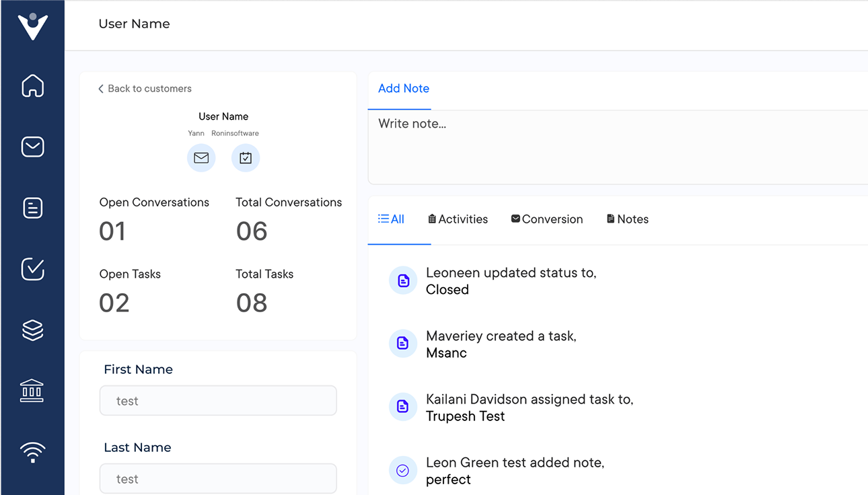Click the document icon beside Kailani Davidson
Viewport: 868px width, 495px height.
click(403, 407)
